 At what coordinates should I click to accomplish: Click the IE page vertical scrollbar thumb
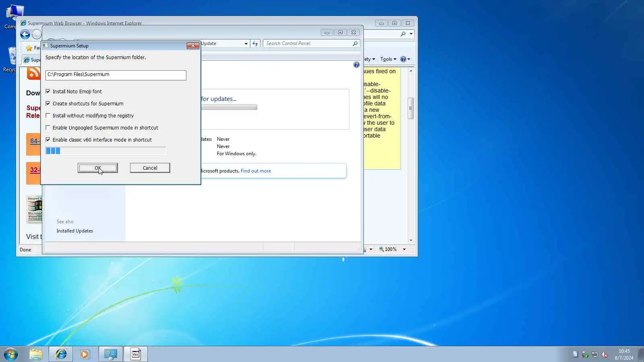[411, 108]
